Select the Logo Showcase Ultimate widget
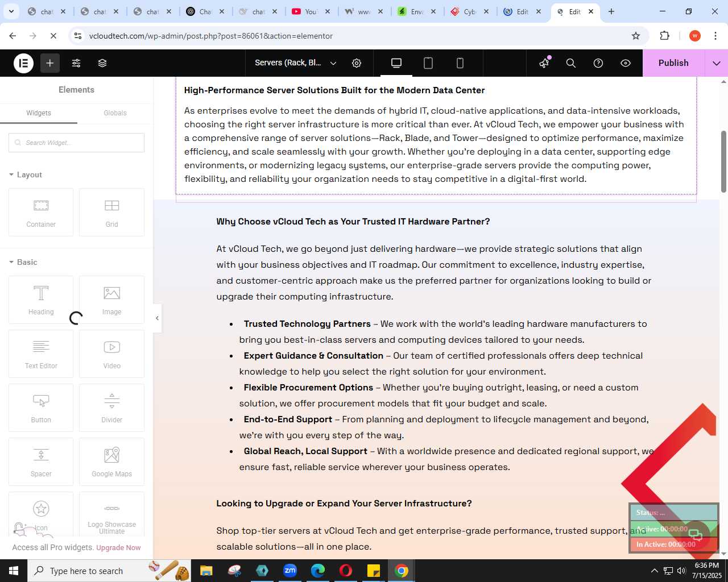Image resolution: width=728 pixels, height=582 pixels. (111, 514)
